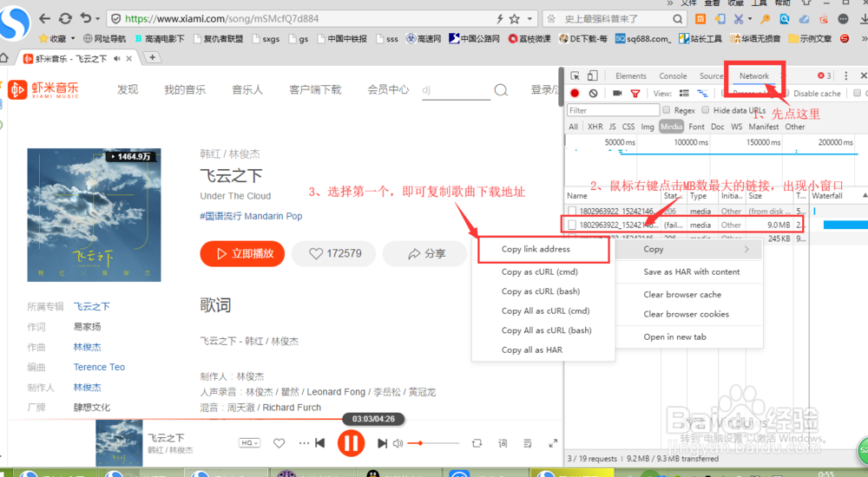868x477 pixels.
Task: Click the 飞云之下 album cover image
Action: [94, 215]
